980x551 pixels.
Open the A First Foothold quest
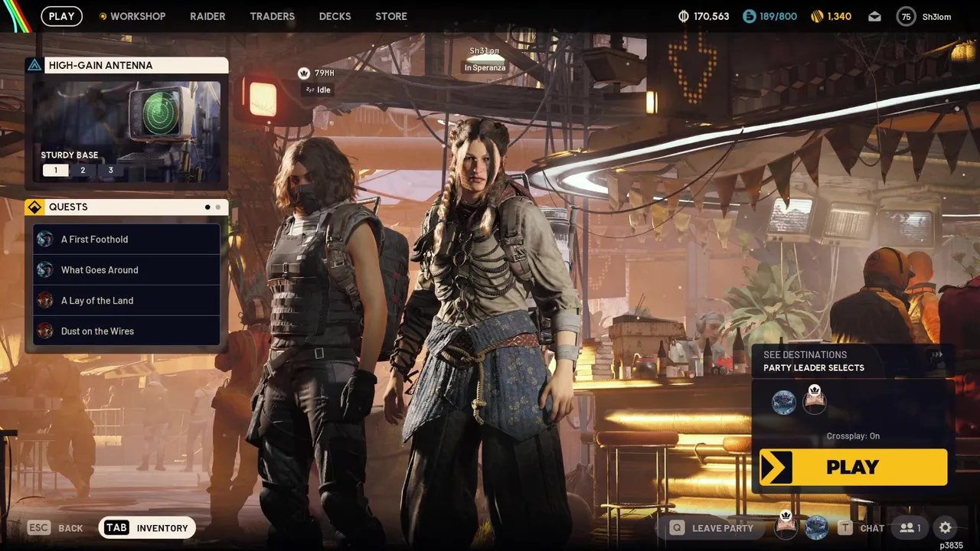(126, 239)
